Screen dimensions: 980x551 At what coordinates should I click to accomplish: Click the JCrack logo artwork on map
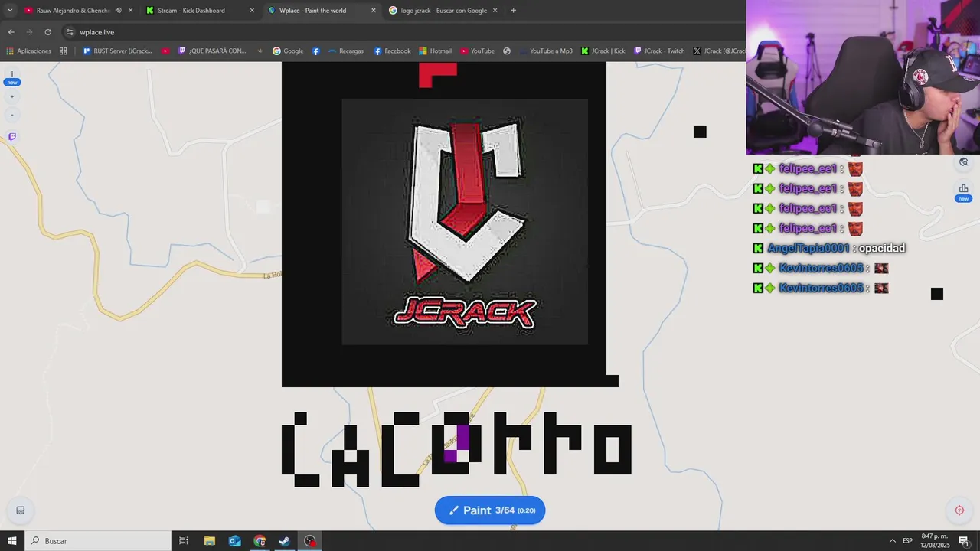pos(465,222)
